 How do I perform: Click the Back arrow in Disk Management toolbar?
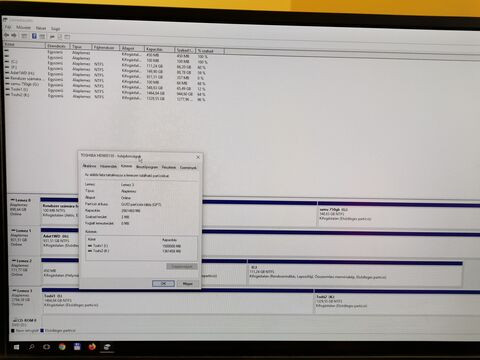(7, 35)
